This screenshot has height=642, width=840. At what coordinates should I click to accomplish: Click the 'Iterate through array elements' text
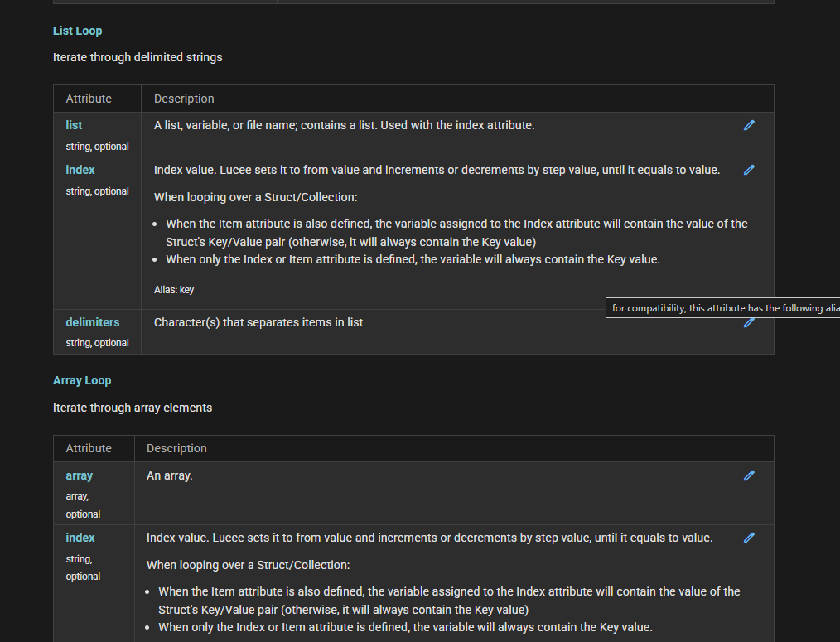[133, 408]
